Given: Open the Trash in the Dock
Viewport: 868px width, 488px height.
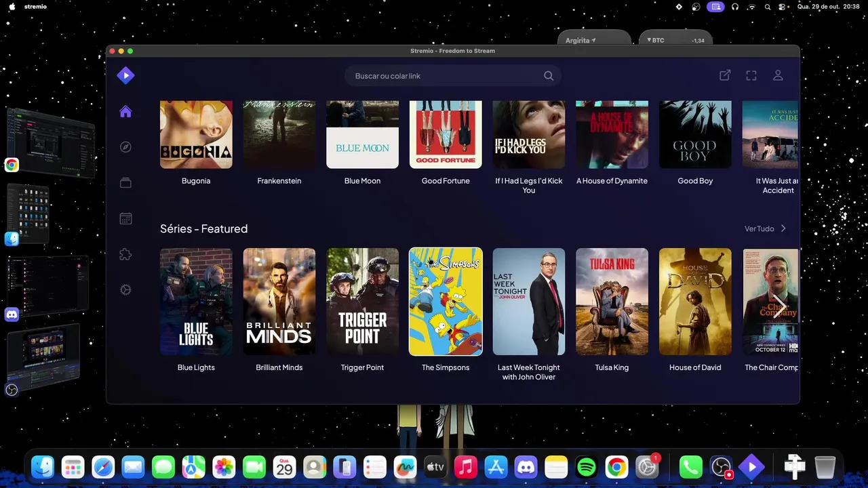Looking at the screenshot, I should pyautogui.click(x=825, y=467).
